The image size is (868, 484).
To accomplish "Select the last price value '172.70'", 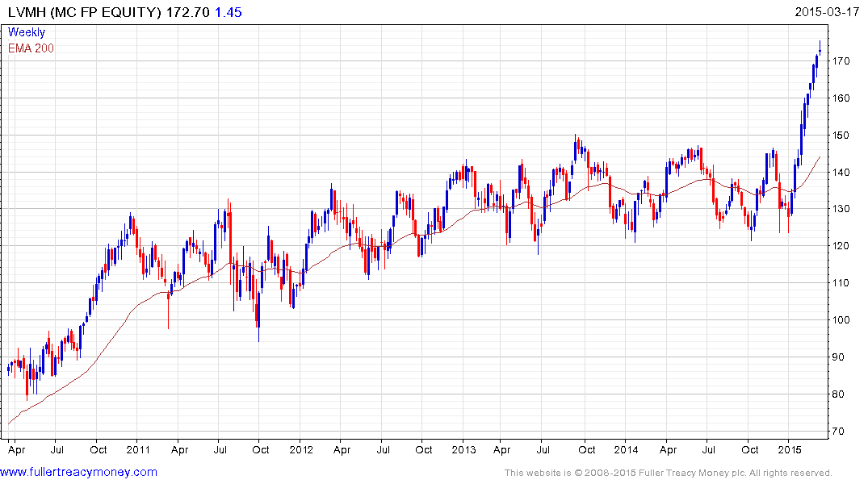I will click(188, 12).
